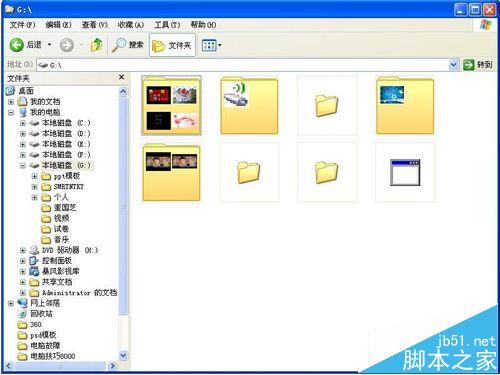
Task: Expand 本地磁盘 (D:) tree node
Action: [x=23, y=134]
